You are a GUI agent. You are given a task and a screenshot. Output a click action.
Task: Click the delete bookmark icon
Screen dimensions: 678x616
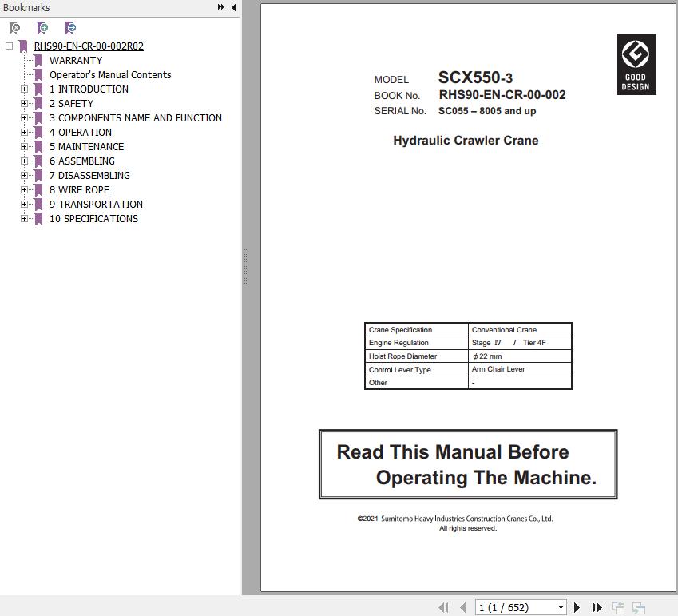click(x=14, y=28)
